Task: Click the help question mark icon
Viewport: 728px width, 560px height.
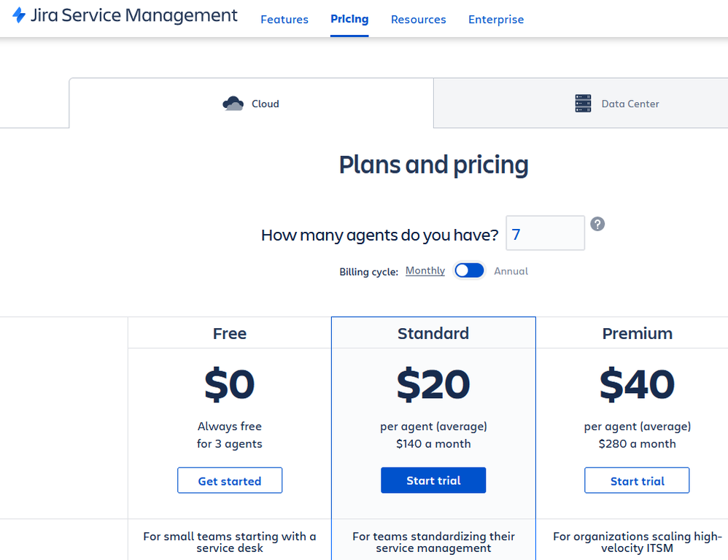Action: pos(597,224)
